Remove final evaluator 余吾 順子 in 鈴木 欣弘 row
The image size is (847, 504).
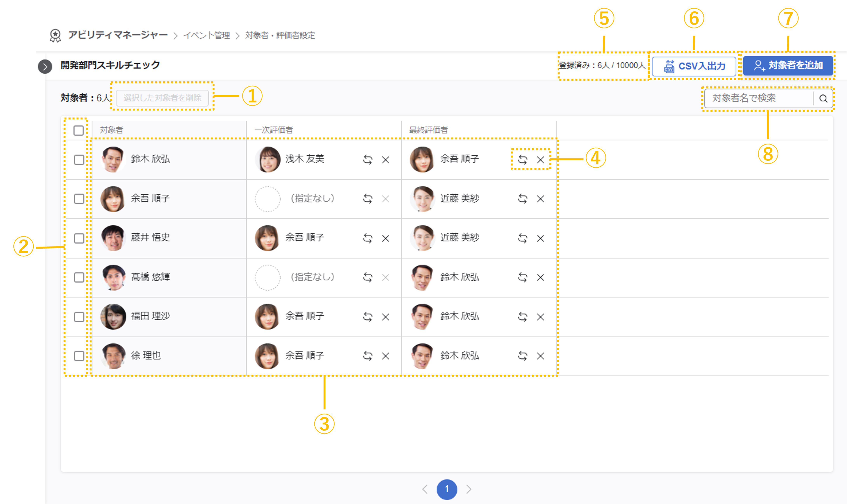point(540,160)
